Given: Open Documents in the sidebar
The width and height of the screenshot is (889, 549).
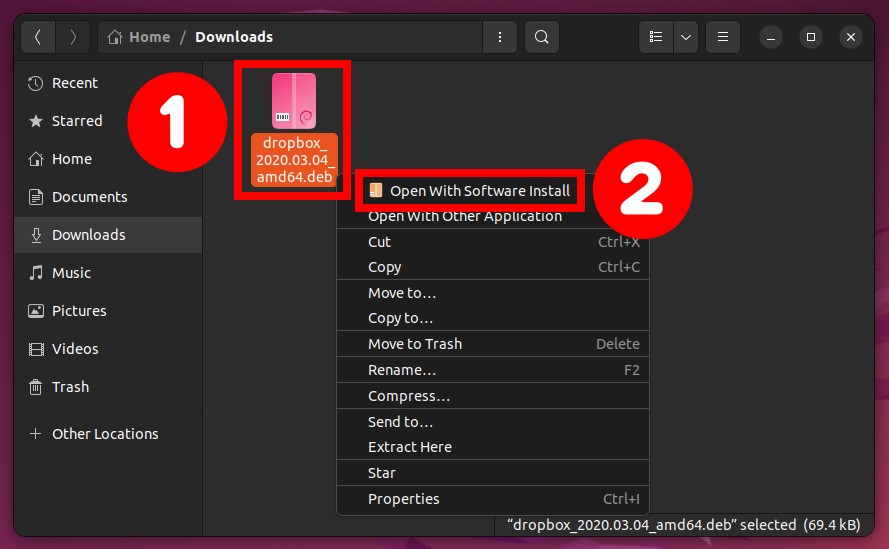Looking at the screenshot, I should (108, 197).
